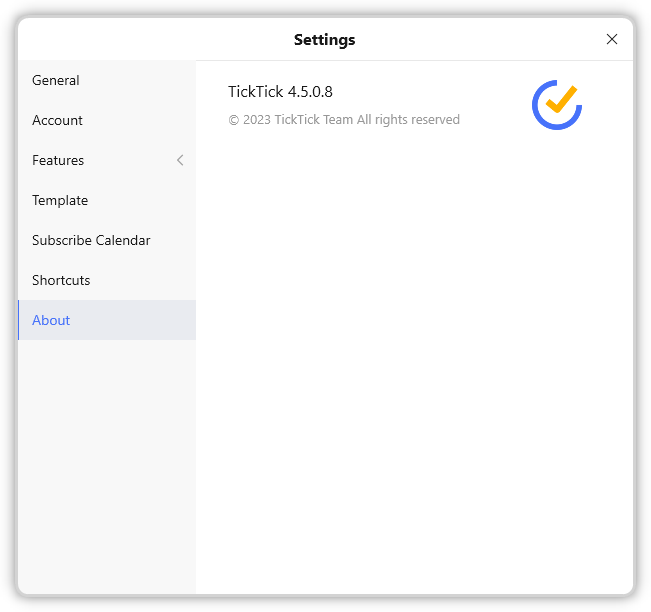Viewport: 651px width, 612px height.
Task: Select the highlighted About item
Action: coord(107,320)
